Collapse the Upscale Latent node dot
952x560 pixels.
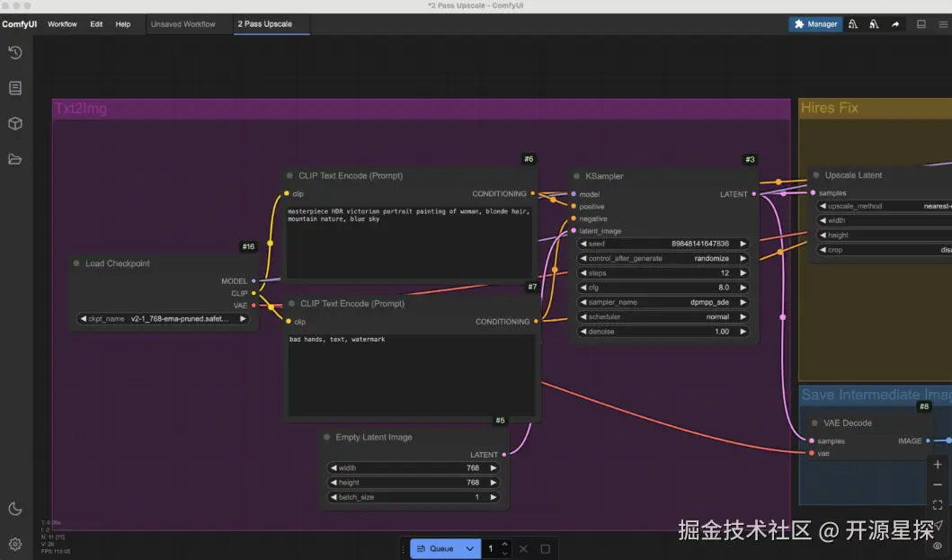click(x=816, y=175)
